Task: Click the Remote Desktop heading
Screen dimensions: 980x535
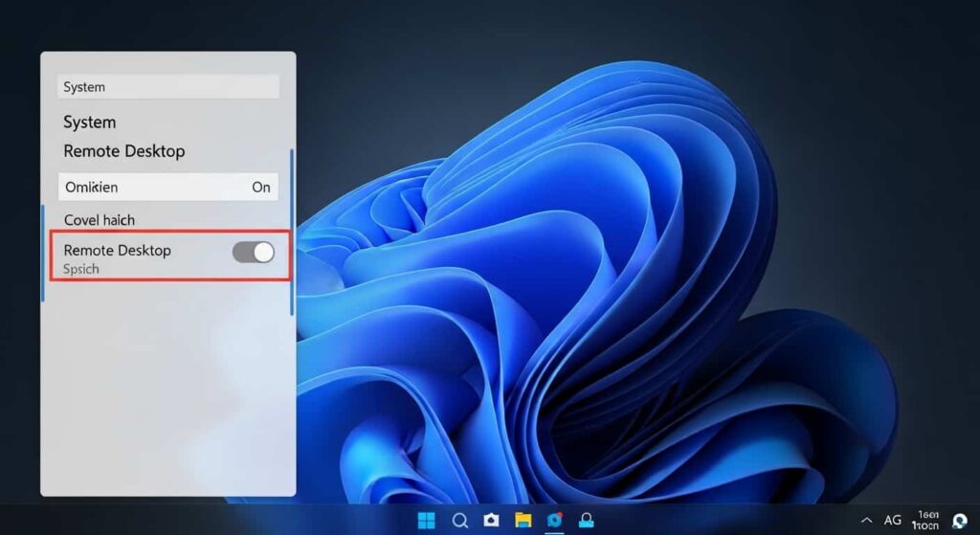Action: (x=124, y=151)
